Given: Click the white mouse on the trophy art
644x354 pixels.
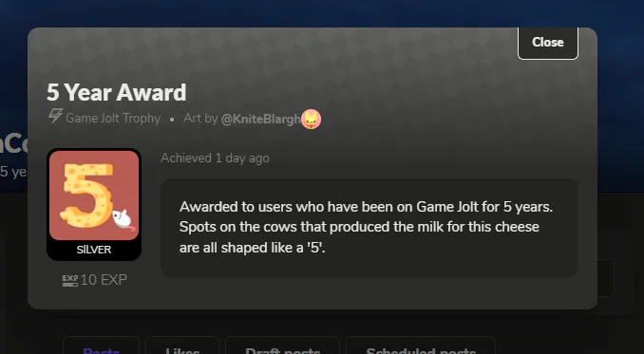Looking at the screenshot, I should tap(123, 219).
